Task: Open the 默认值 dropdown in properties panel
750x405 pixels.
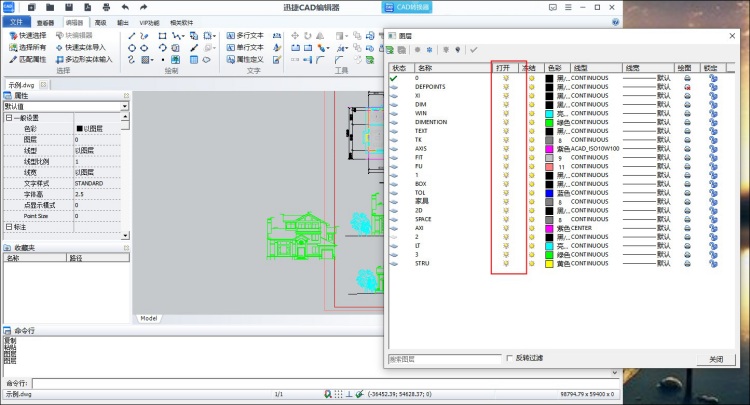Action: 125,106
